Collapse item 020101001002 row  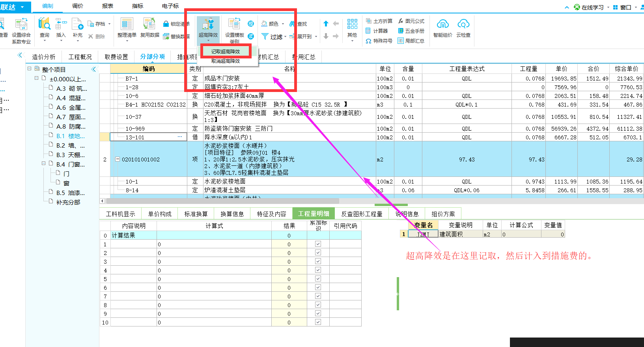click(x=118, y=159)
